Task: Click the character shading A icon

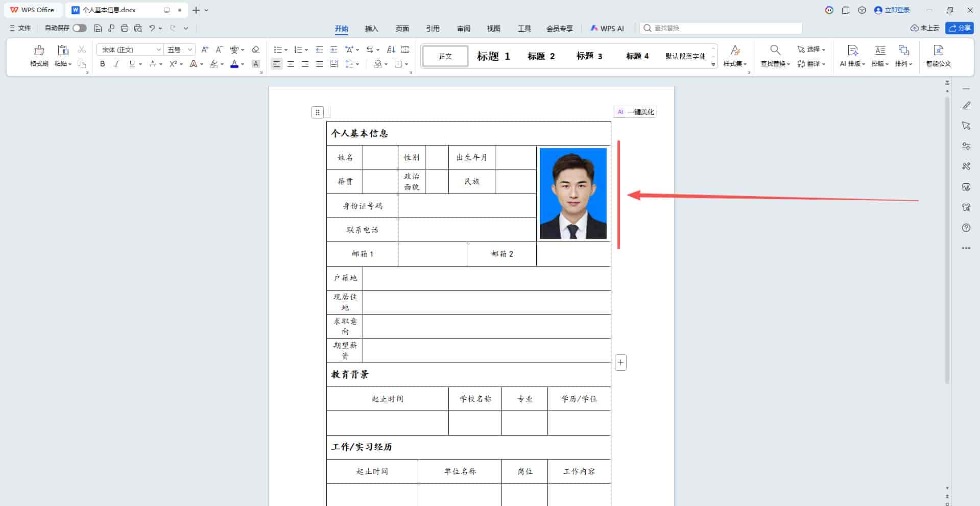Action: (256, 64)
